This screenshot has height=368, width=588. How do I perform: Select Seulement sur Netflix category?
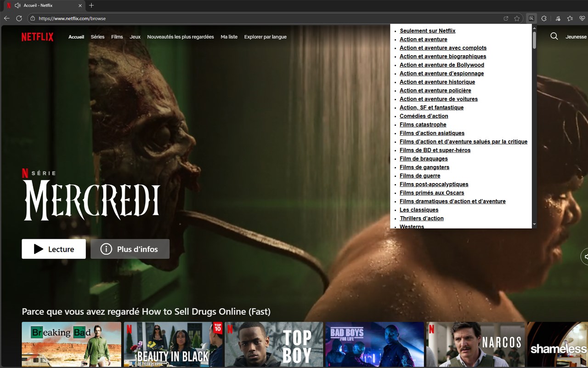pos(428,31)
